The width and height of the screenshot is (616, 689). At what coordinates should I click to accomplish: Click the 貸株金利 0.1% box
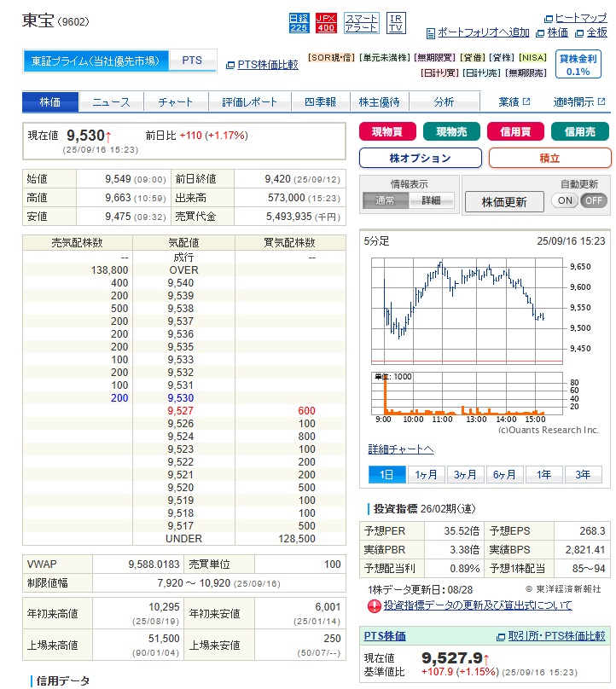coord(578,65)
